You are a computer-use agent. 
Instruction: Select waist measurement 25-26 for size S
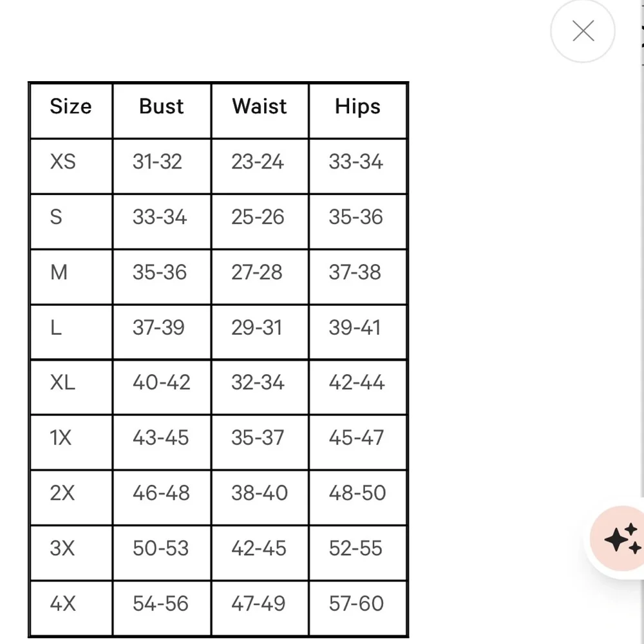pos(258,217)
